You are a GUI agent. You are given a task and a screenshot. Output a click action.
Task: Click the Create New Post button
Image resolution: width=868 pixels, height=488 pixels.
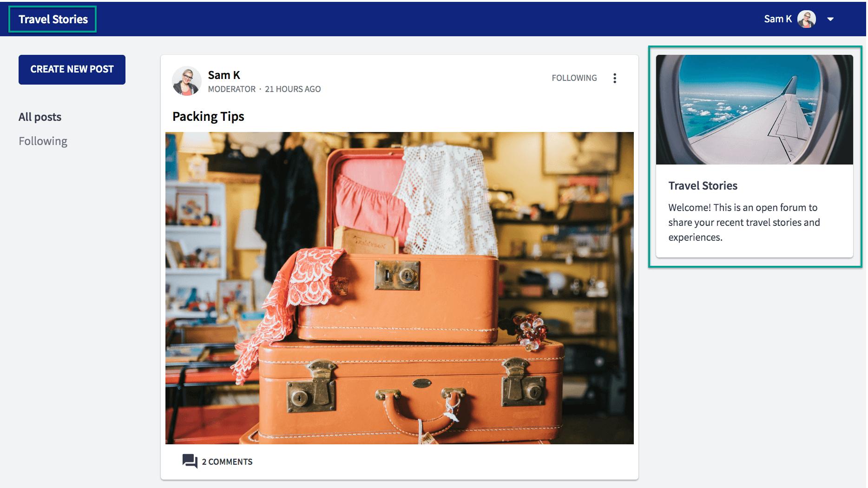[x=72, y=70]
